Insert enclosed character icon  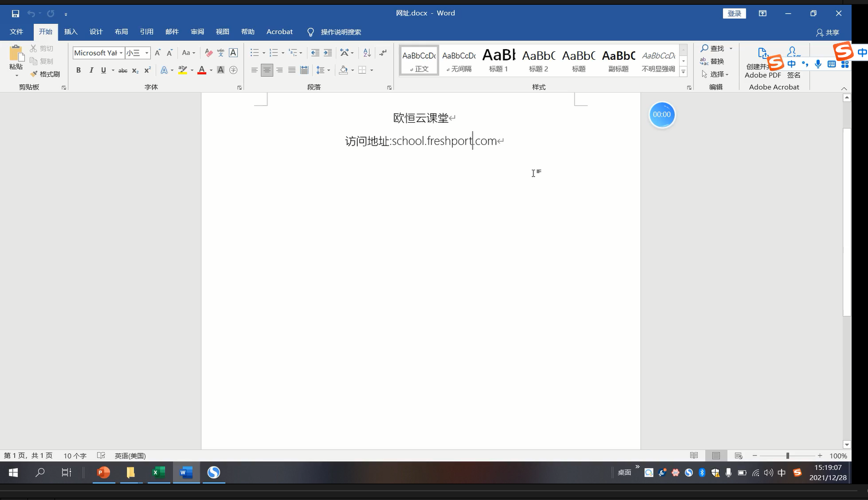tap(233, 70)
